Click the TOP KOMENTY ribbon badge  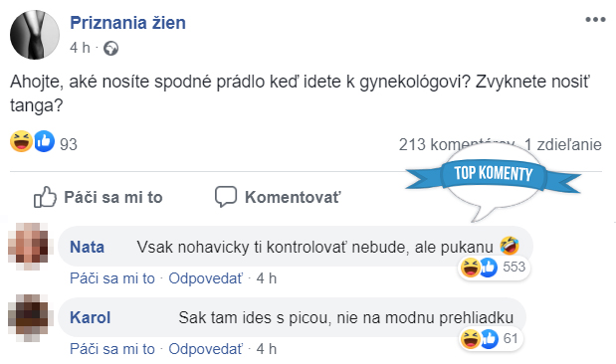[x=494, y=174]
